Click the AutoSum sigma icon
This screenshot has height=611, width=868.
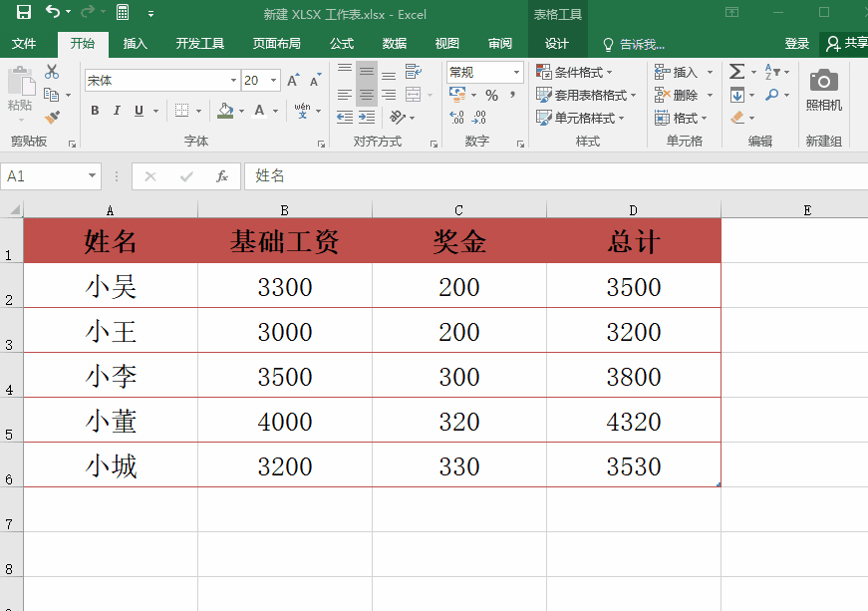click(736, 72)
